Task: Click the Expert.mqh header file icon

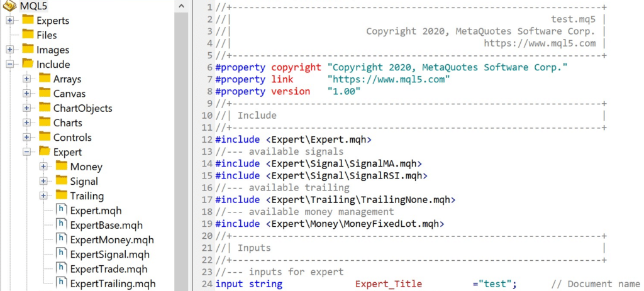Action: pyautogui.click(x=61, y=211)
